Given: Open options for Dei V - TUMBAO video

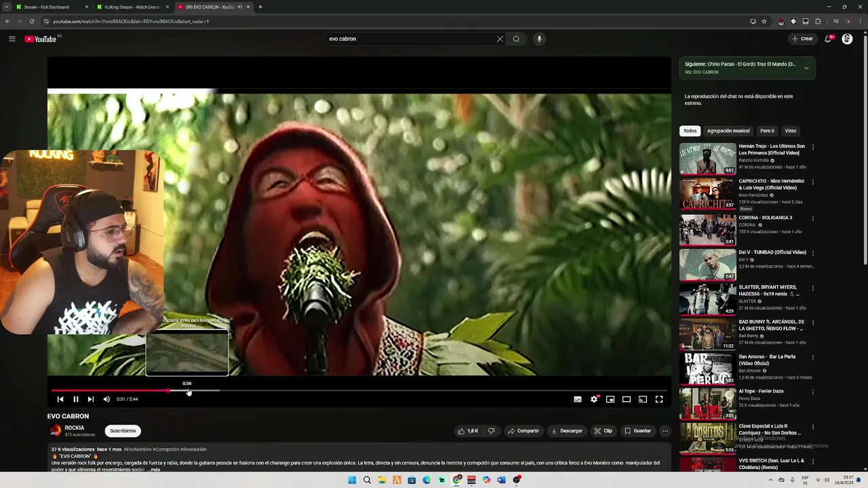Looking at the screenshot, I should coord(813,253).
